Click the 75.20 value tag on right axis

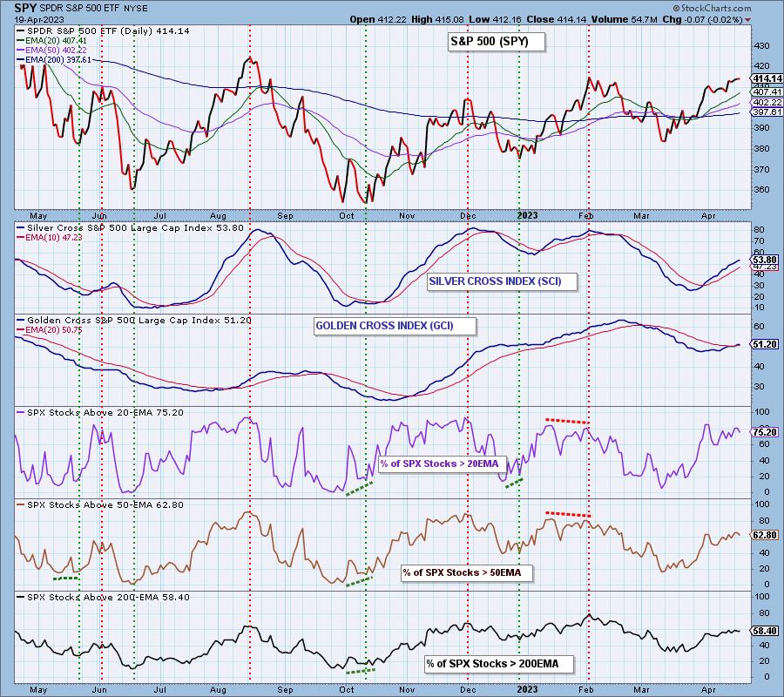(765, 432)
